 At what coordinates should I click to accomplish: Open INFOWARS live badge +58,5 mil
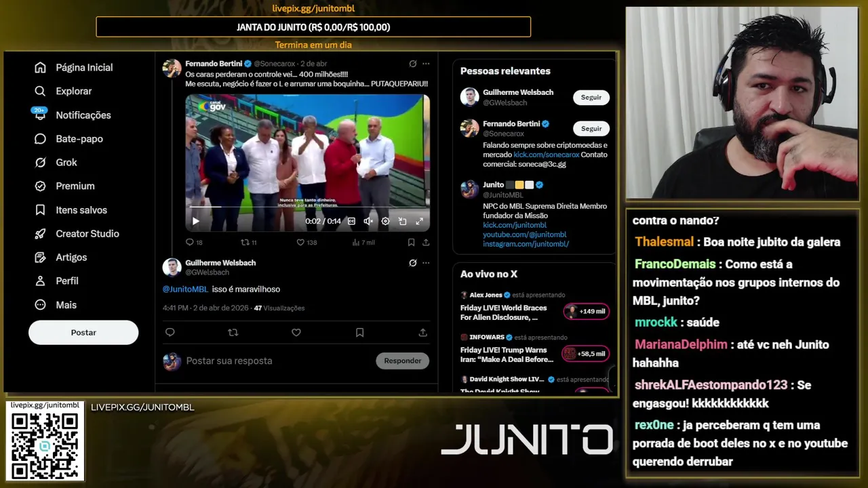pyautogui.click(x=585, y=354)
